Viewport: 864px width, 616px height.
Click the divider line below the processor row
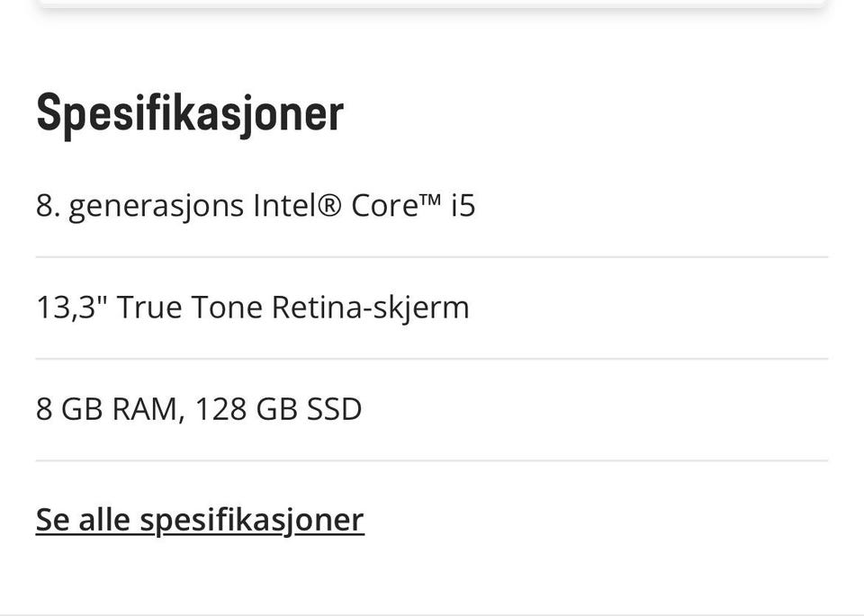(x=432, y=257)
